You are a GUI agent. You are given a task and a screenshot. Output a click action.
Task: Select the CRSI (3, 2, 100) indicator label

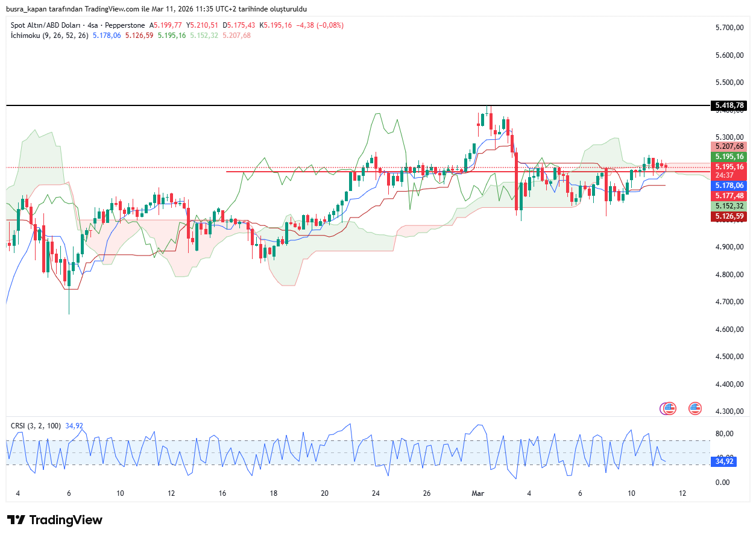(x=36, y=425)
